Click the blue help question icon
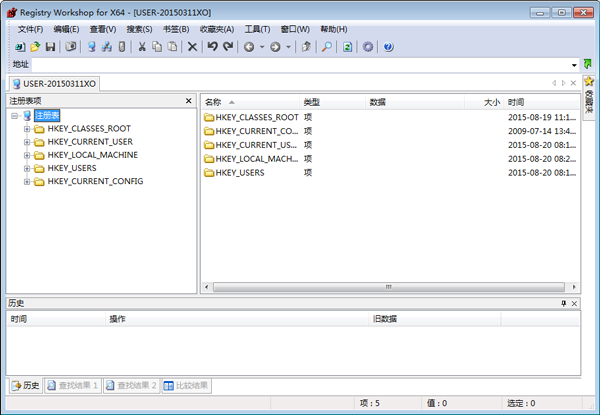 (388, 47)
